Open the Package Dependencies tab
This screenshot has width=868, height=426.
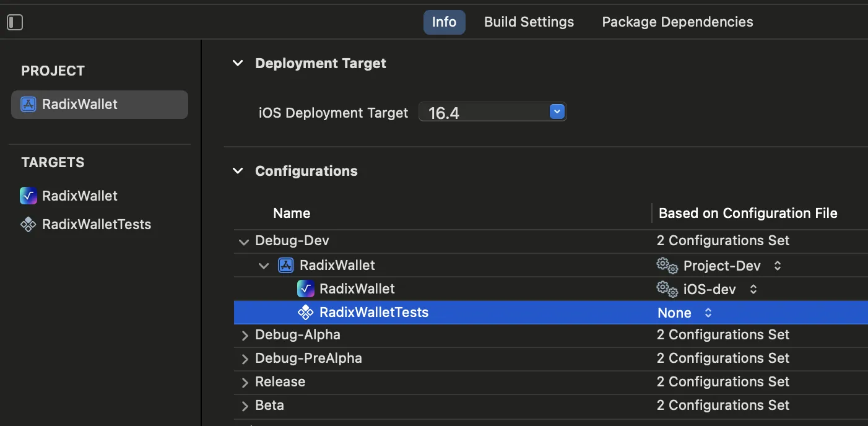coord(677,22)
